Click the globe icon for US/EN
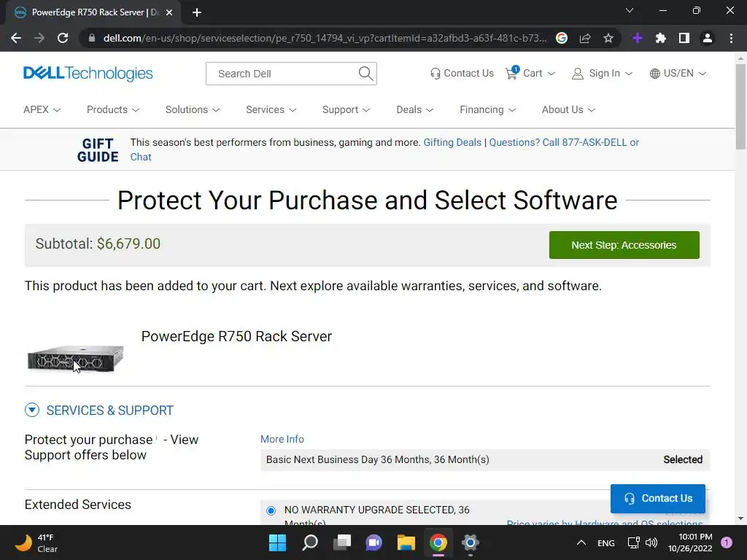The image size is (747, 560). [655, 74]
